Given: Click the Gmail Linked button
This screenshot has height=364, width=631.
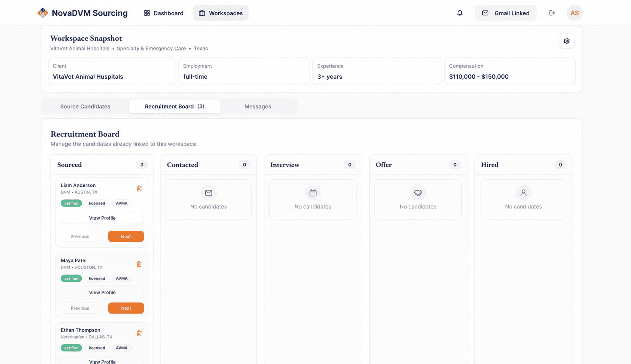Looking at the screenshot, I should click(x=506, y=13).
